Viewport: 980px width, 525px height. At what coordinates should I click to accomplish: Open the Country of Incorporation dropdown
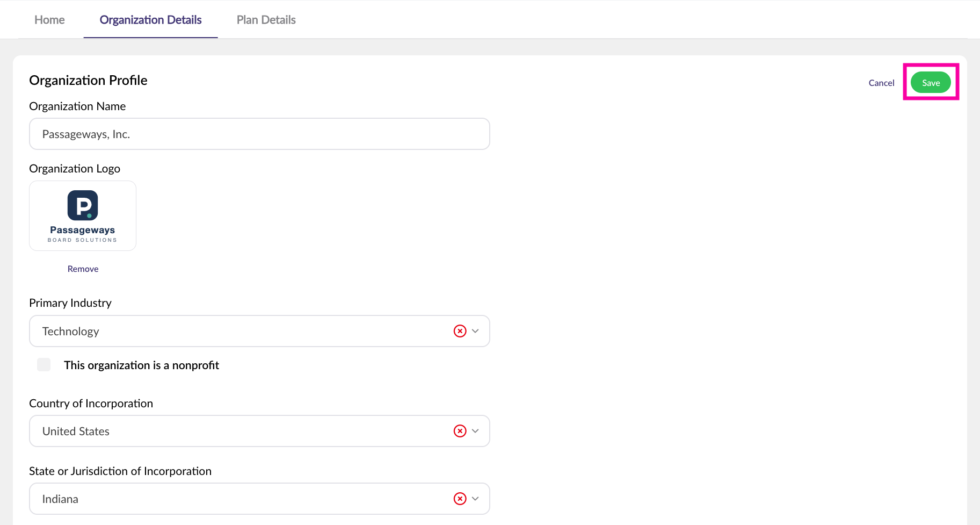(x=475, y=431)
